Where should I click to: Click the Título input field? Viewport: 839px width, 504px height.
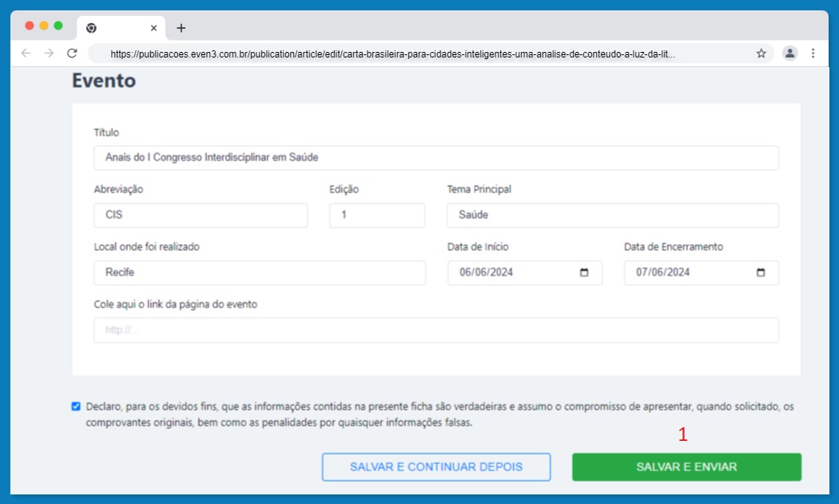(x=436, y=158)
